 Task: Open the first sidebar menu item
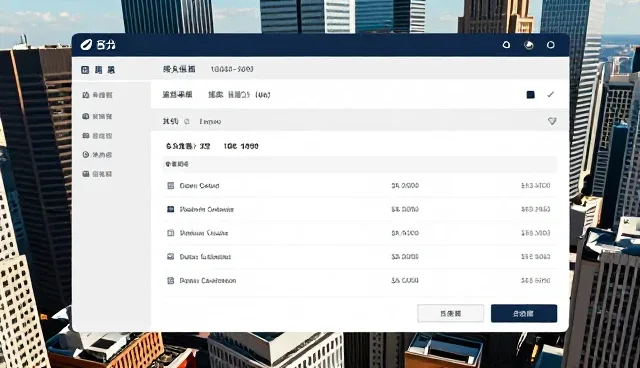click(97, 95)
